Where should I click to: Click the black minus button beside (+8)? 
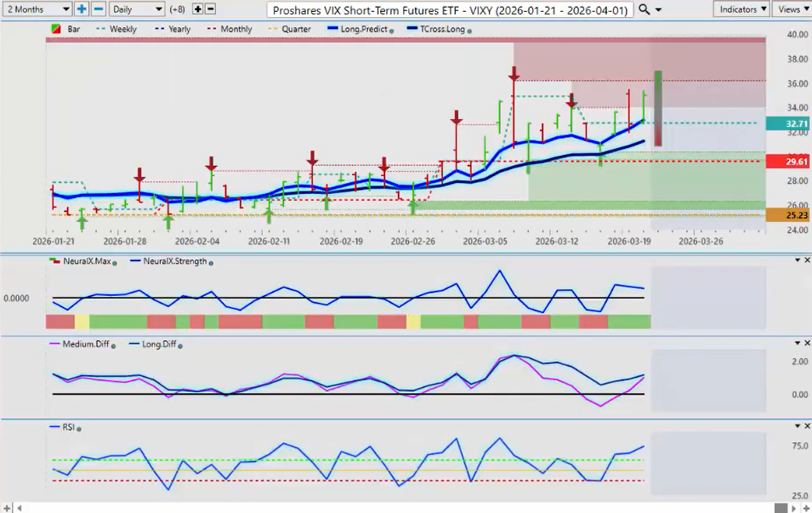coord(210,9)
